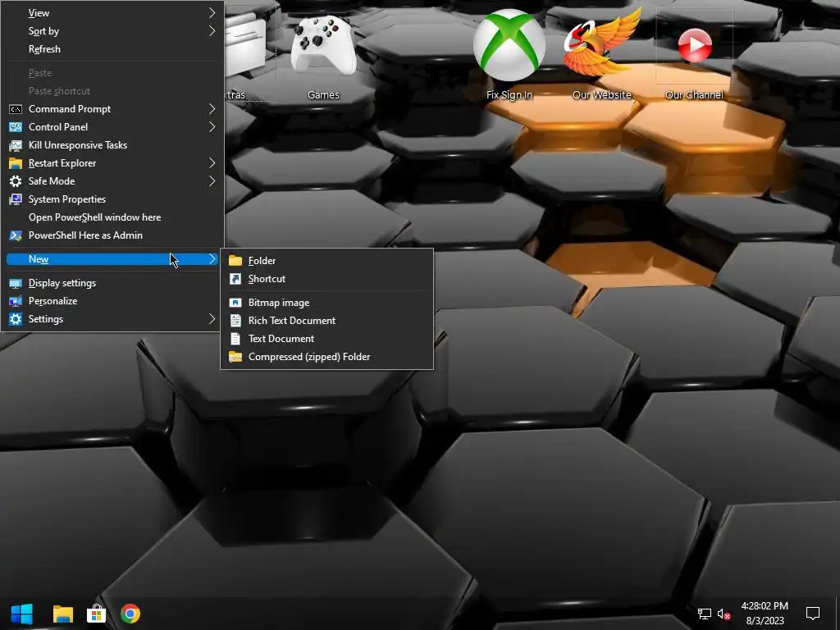Click the Shortcut icon in submenu
Screen dimensions: 840x630
point(235,279)
